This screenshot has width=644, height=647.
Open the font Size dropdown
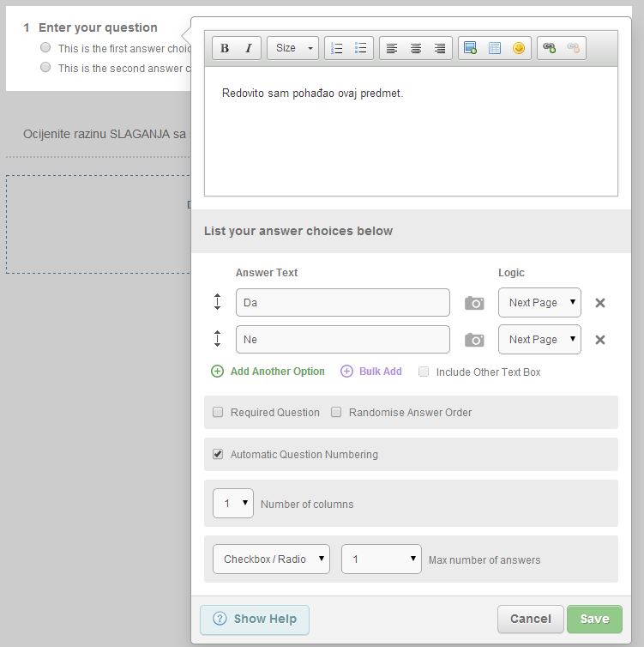click(292, 48)
